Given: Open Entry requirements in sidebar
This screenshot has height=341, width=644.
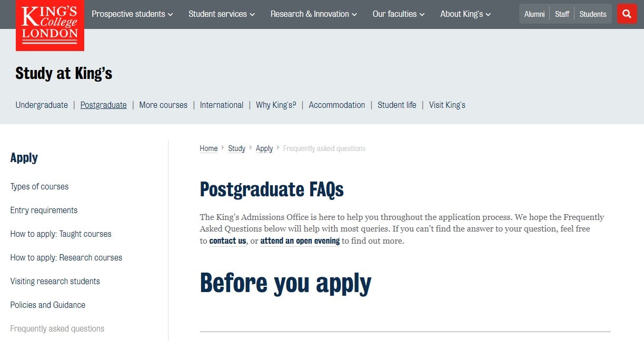Looking at the screenshot, I should coord(44,210).
